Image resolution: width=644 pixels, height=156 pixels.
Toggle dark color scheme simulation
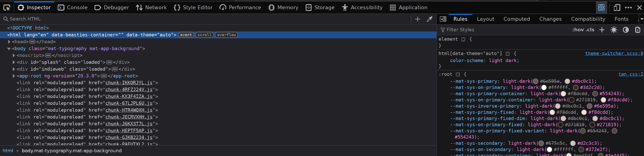point(626,30)
